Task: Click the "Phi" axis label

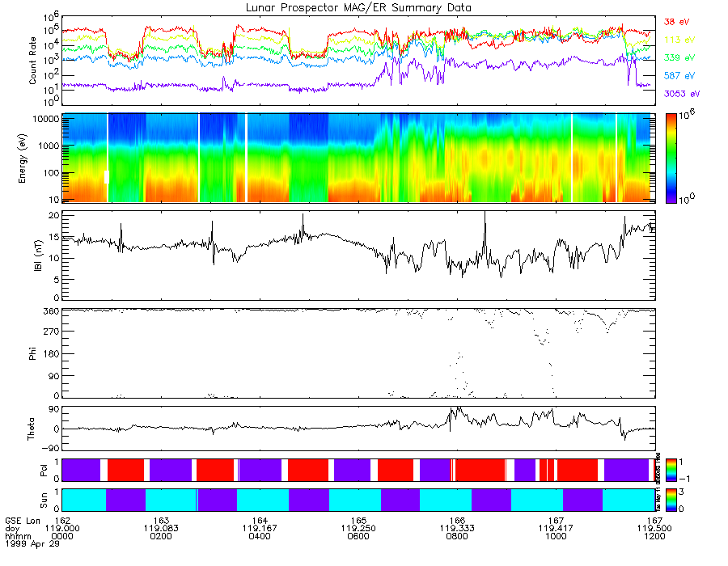Action: click(x=32, y=353)
